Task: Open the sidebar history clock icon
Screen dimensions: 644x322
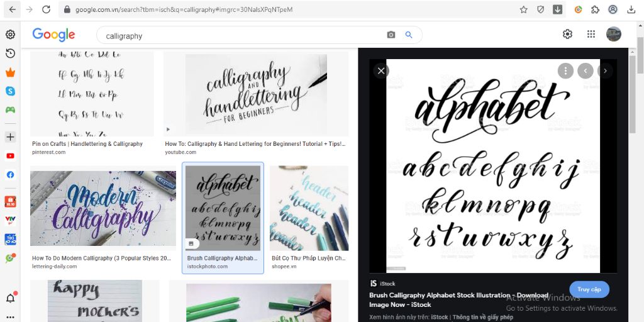Action: coord(10,53)
